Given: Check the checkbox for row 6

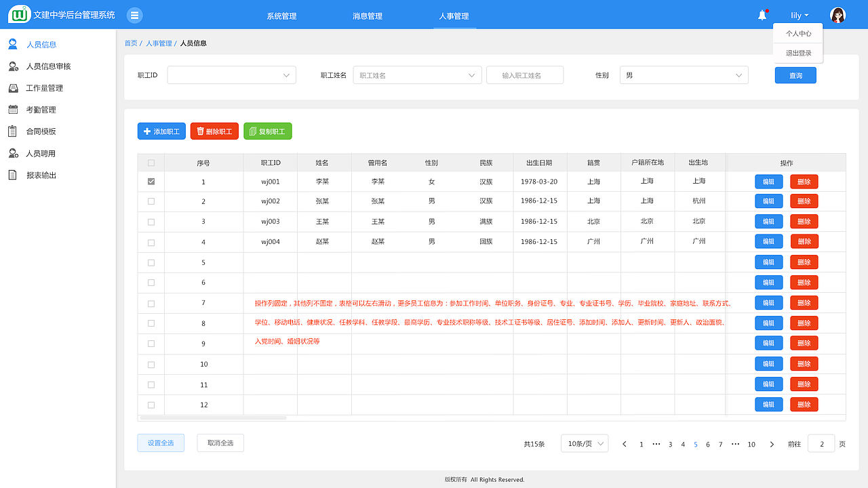Looking at the screenshot, I should tap(151, 283).
